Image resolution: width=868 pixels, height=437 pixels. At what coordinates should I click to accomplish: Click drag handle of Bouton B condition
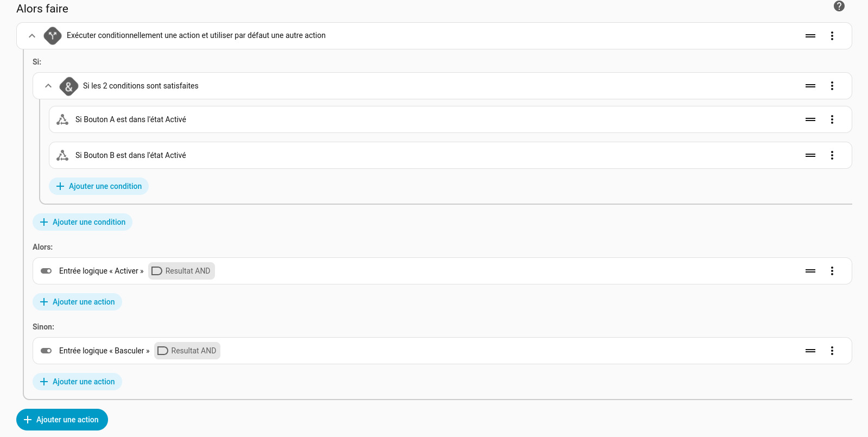click(x=810, y=155)
